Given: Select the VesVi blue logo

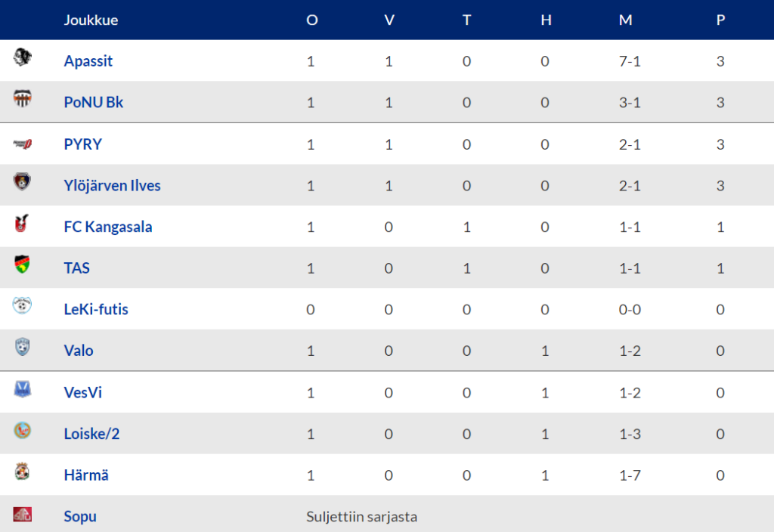Looking at the screenshot, I should tap(22, 389).
